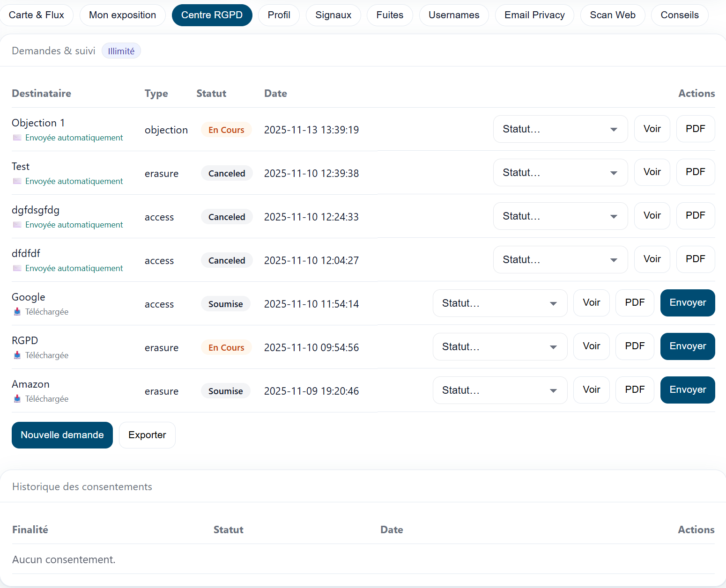Screen dimensions: 726x588
Task: Open the Email Privacy tab
Action: (x=534, y=15)
